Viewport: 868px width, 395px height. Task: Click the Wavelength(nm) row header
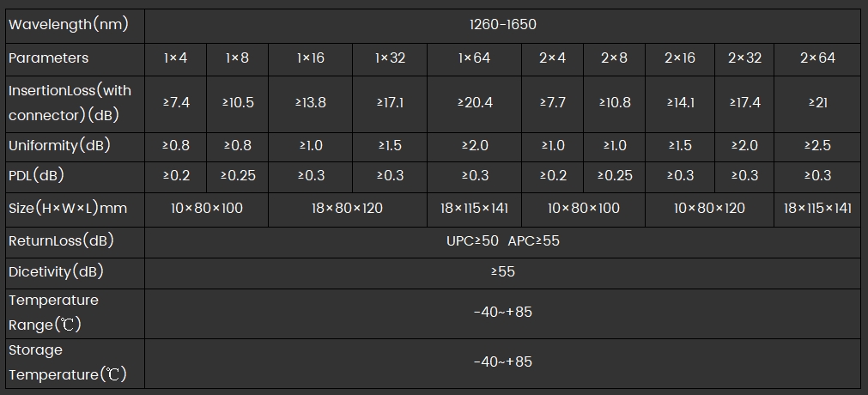point(75,26)
